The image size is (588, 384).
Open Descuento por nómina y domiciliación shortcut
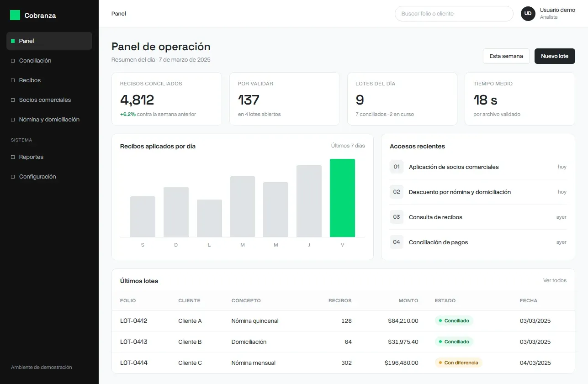pyautogui.click(x=478, y=192)
